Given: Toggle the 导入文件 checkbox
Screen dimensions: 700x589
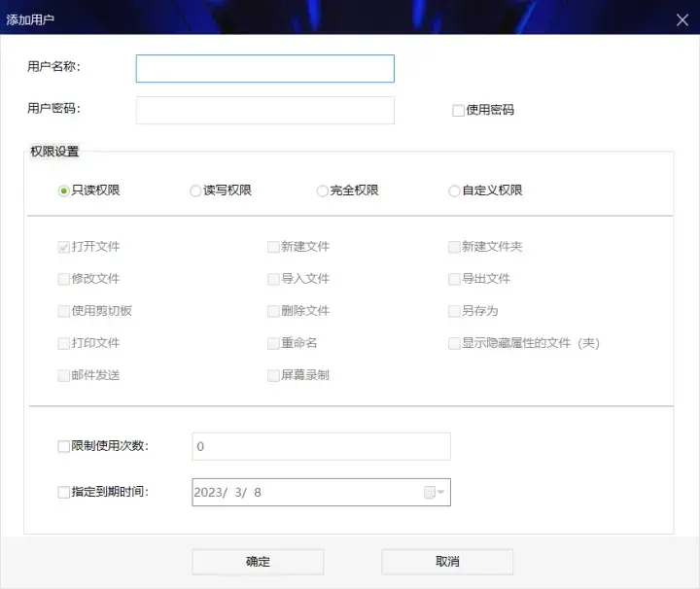Looking at the screenshot, I should pyautogui.click(x=273, y=279).
